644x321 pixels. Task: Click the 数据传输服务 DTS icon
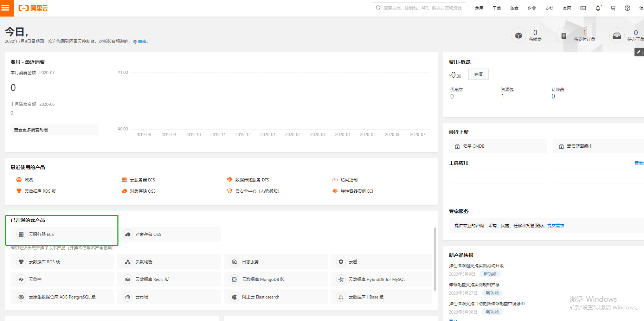pos(230,180)
